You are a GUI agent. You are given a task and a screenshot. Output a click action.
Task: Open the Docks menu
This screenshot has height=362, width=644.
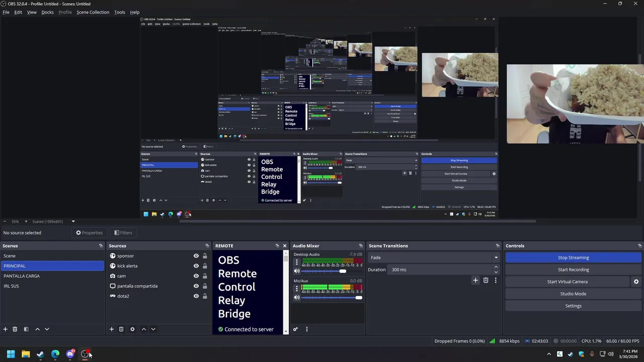coord(47,12)
